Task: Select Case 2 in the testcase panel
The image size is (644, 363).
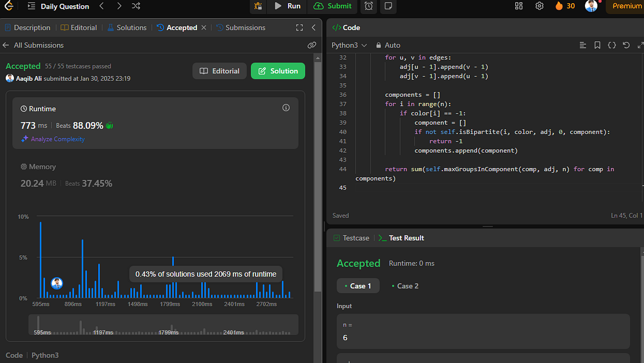Action: tap(406, 286)
